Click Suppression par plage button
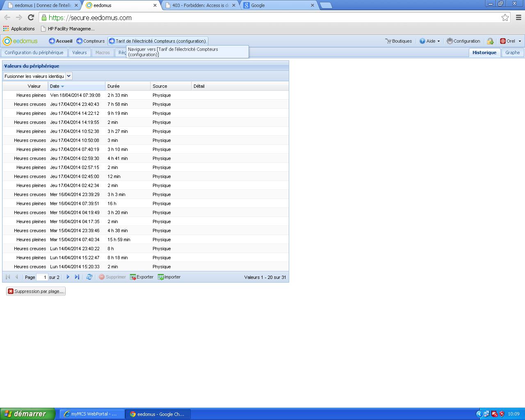This screenshot has width=525, height=420. click(36, 291)
